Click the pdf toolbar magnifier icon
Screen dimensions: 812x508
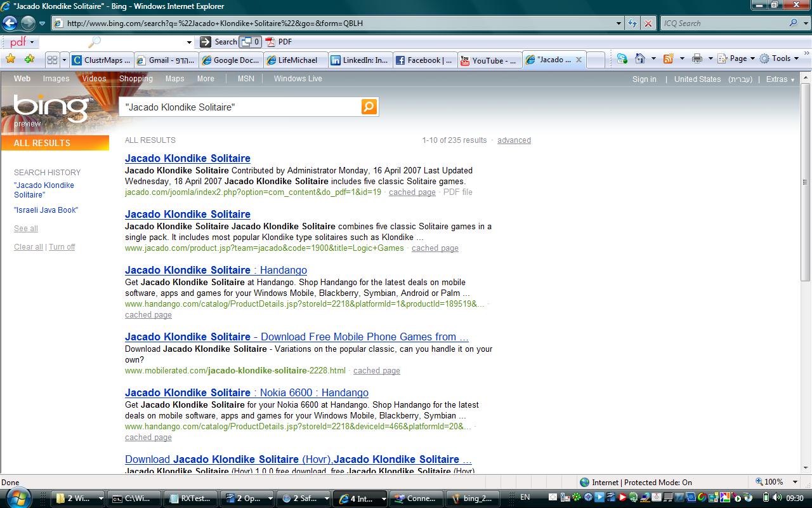click(95, 42)
